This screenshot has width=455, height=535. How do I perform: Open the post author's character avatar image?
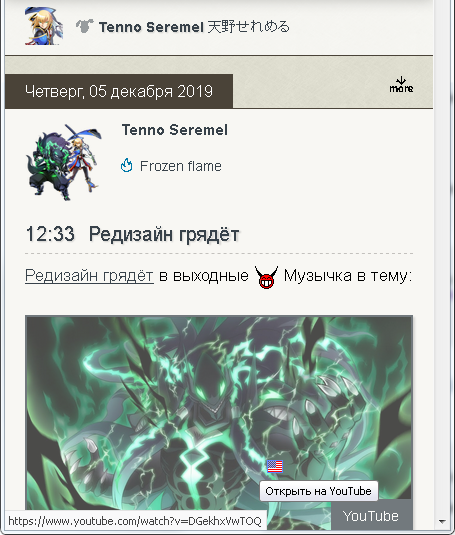click(x=64, y=162)
